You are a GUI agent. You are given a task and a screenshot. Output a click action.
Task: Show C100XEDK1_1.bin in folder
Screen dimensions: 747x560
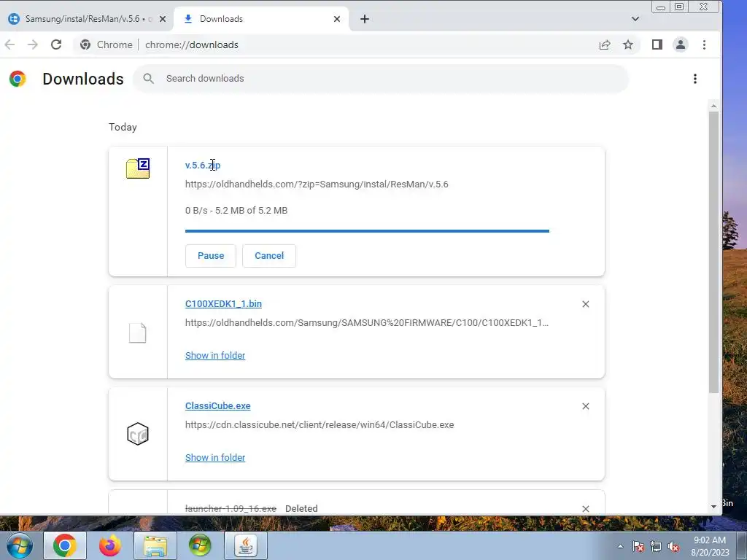click(215, 355)
